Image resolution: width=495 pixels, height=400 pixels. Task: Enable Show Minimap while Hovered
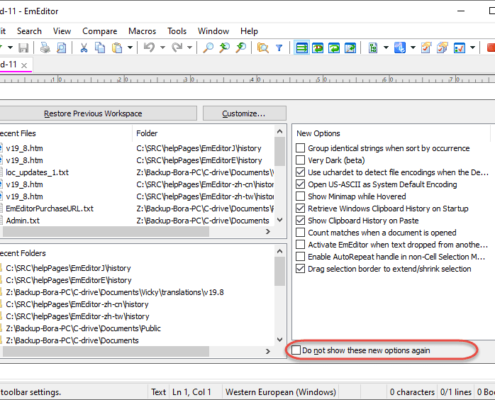pyautogui.click(x=300, y=196)
